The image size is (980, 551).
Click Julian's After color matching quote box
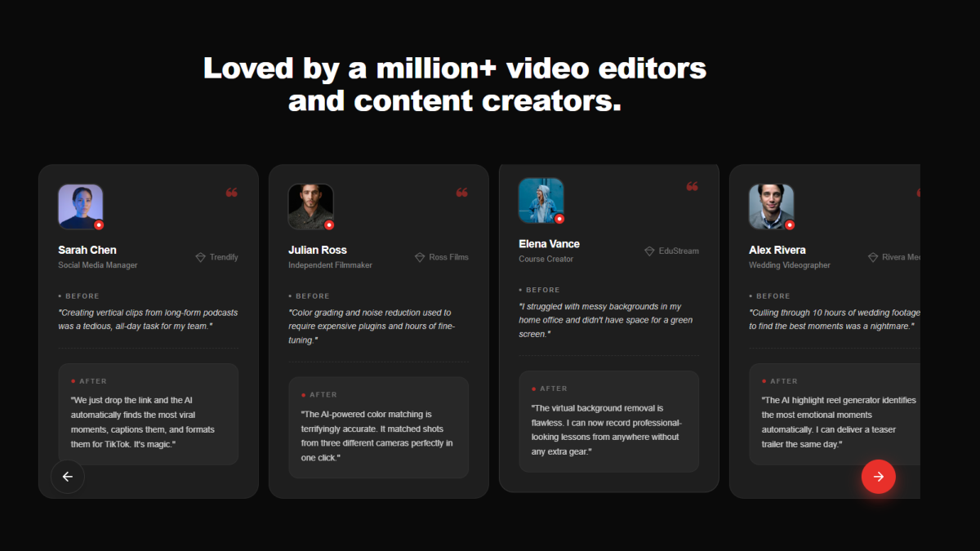[x=379, y=428]
